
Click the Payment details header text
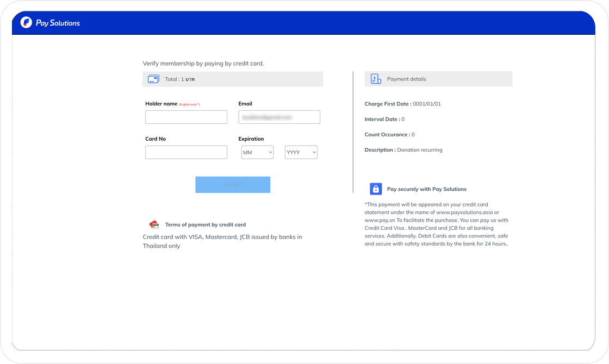(x=406, y=79)
